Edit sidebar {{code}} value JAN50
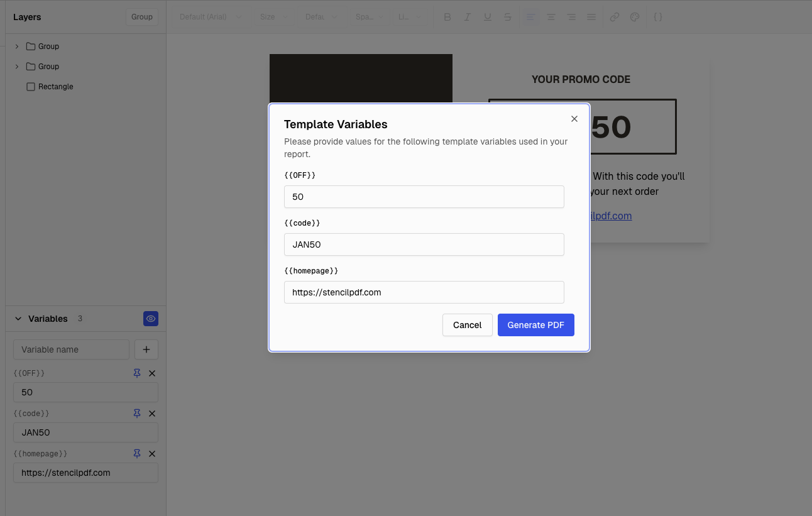 pos(85,432)
